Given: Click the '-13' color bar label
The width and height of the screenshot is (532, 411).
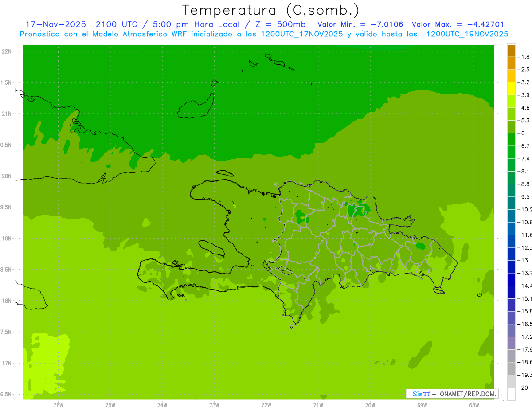Looking at the screenshot, I should (523, 260).
